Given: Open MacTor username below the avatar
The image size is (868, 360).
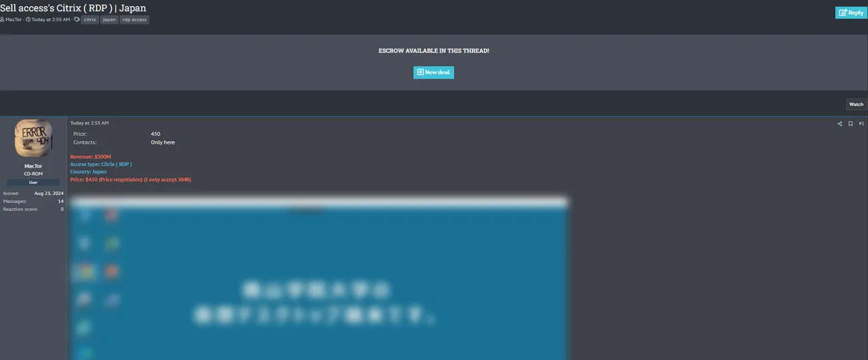Looking at the screenshot, I should 33,166.
